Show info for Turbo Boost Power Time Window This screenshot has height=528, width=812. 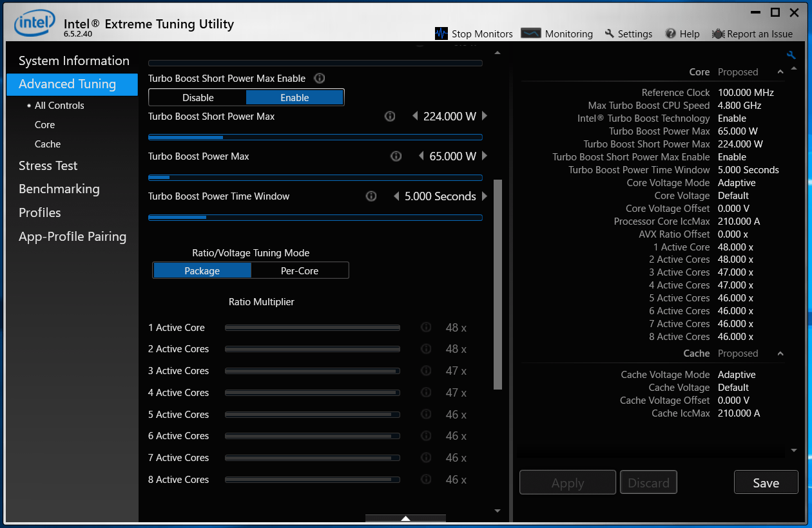(371, 196)
